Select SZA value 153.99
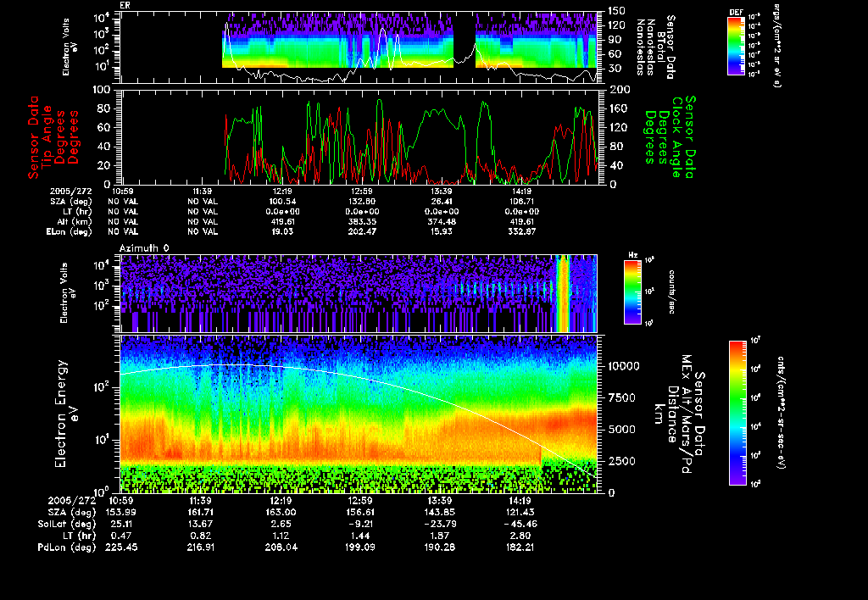868x600 pixels. click(121, 513)
